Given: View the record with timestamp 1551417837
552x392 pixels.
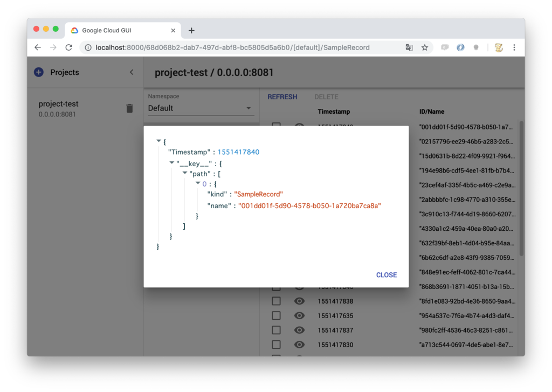Looking at the screenshot, I should click(299, 330).
